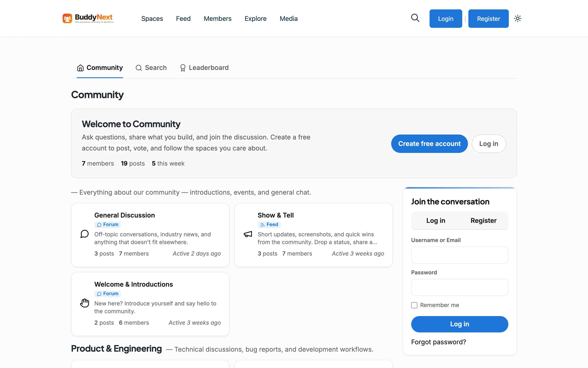
Task: Open the Explore menu item
Action: [256, 18]
